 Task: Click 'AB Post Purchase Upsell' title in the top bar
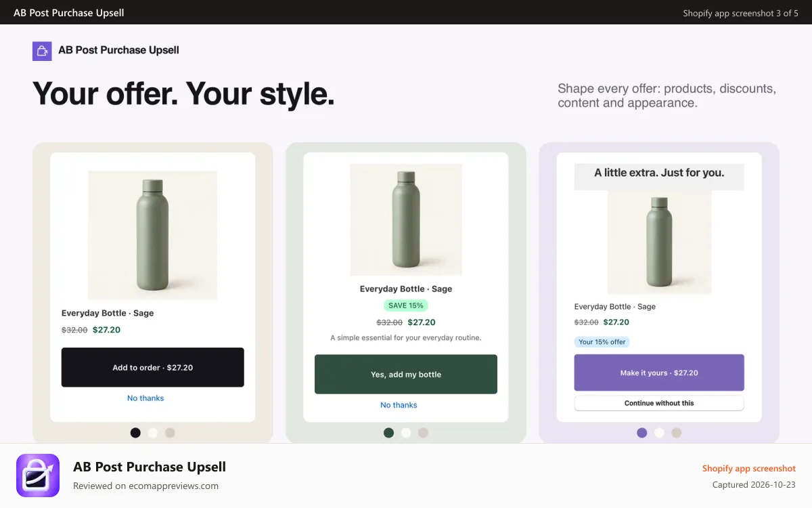[x=69, y=13]
